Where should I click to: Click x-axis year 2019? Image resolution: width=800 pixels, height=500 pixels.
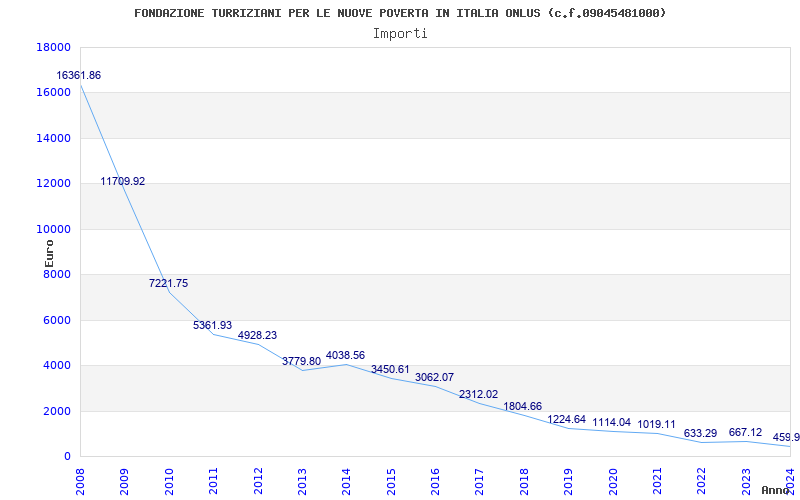coord(568,482)
